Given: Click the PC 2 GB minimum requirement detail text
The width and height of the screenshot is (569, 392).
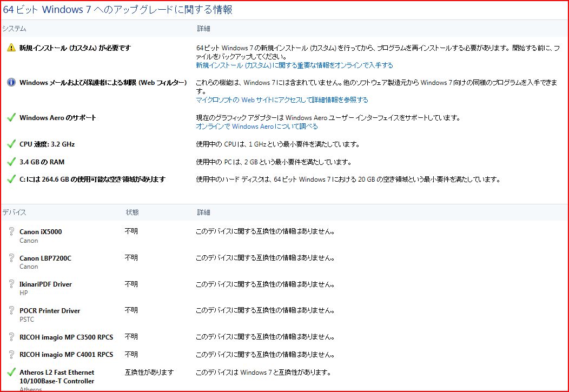Looking at the screenshot, I should [274, 162].
